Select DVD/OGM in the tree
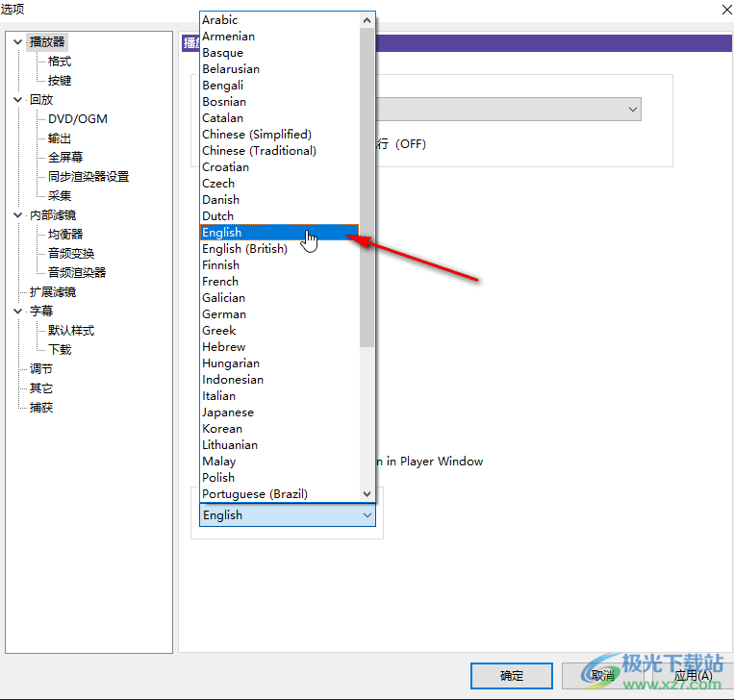This screenshot has height=700, width=734. 78,119
